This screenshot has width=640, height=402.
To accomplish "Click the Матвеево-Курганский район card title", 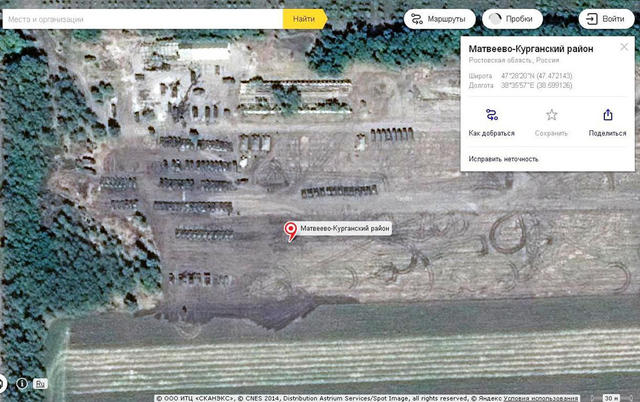I will click(531, 48).
